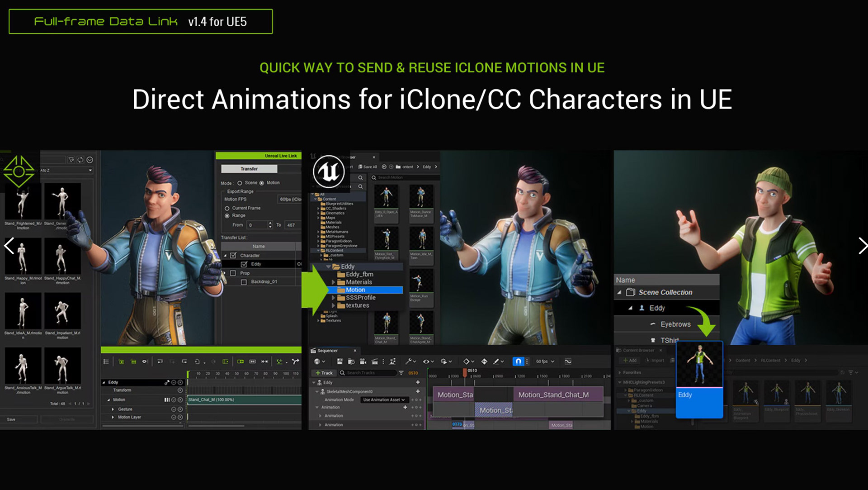Click the circular down-arrow icon in content header

[x=90, y=160]
